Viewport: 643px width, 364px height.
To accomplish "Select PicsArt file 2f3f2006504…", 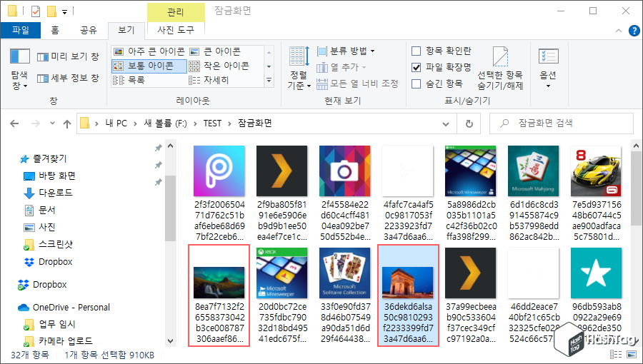I will tap(219, 193).
